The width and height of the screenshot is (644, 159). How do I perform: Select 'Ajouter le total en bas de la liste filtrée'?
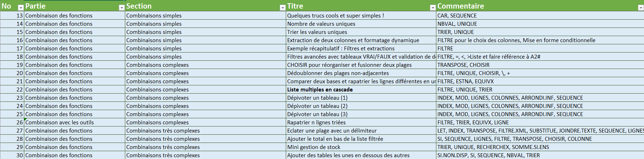tap(361, 139)
